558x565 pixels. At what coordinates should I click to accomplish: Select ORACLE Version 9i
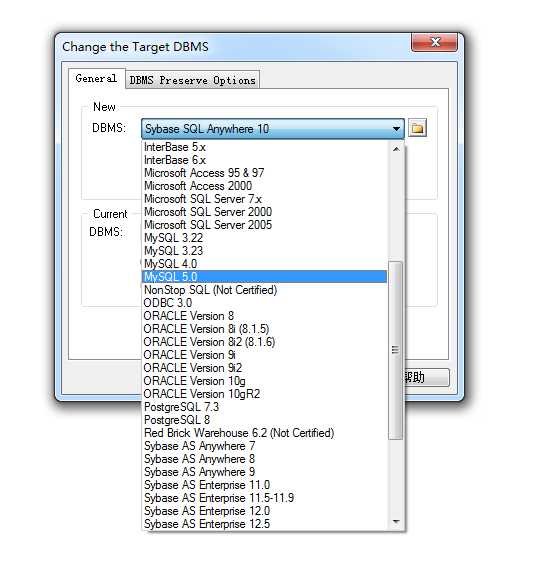tap(265, 355)
